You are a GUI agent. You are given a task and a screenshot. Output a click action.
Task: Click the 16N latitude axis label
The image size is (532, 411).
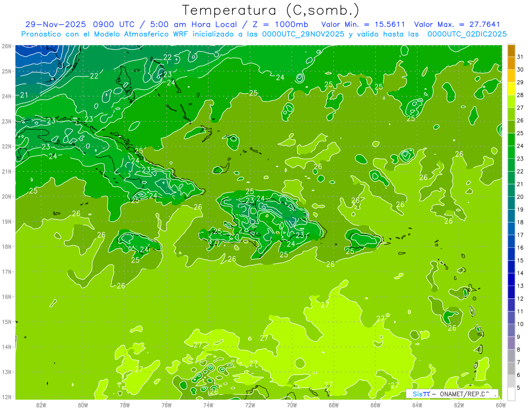point(6,297)
